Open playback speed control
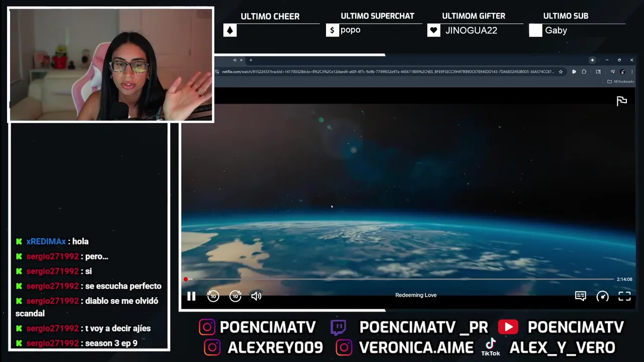The height and width of the screenshot is (362, 644). 602,296
